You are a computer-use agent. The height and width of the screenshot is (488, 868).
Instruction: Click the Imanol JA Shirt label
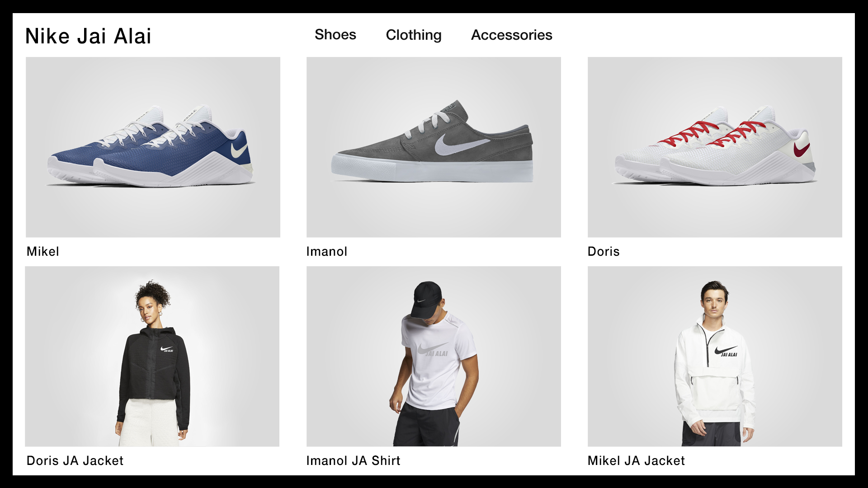(x=354, y=461)
